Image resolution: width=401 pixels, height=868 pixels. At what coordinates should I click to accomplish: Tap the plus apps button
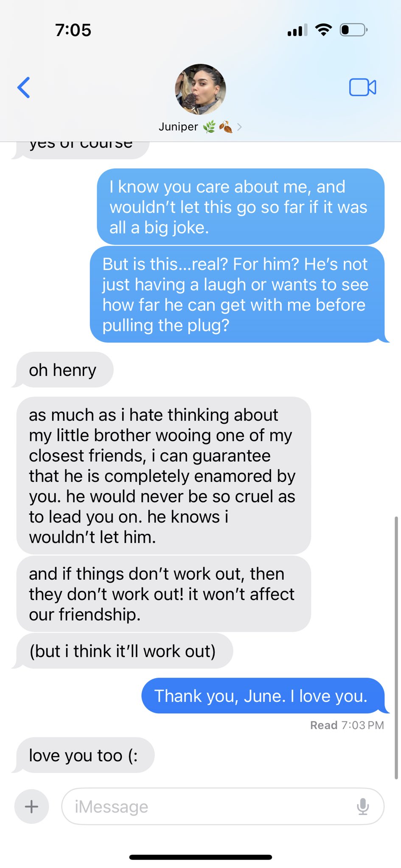pyautogui.click(x=32, y=806)
